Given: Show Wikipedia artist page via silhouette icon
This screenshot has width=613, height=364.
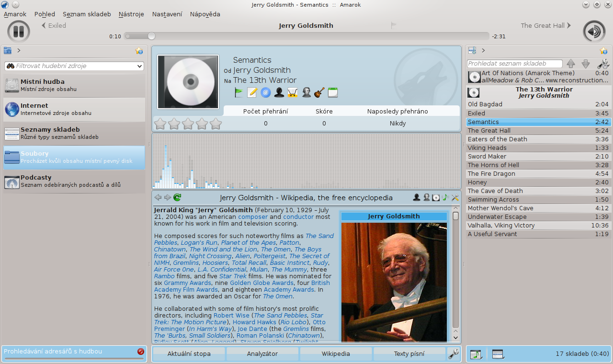Looking at the screenshot, I should (x=417, y=197).
